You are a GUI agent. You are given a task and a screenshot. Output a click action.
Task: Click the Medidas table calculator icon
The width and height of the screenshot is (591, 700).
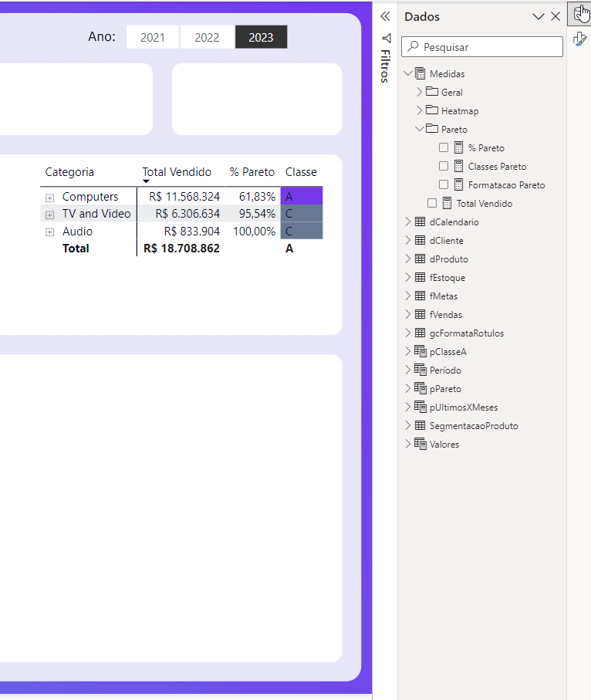420,73
